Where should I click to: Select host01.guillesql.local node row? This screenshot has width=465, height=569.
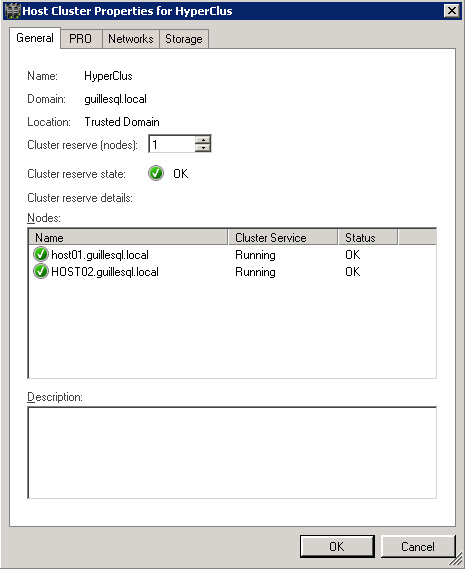(232, 255)
